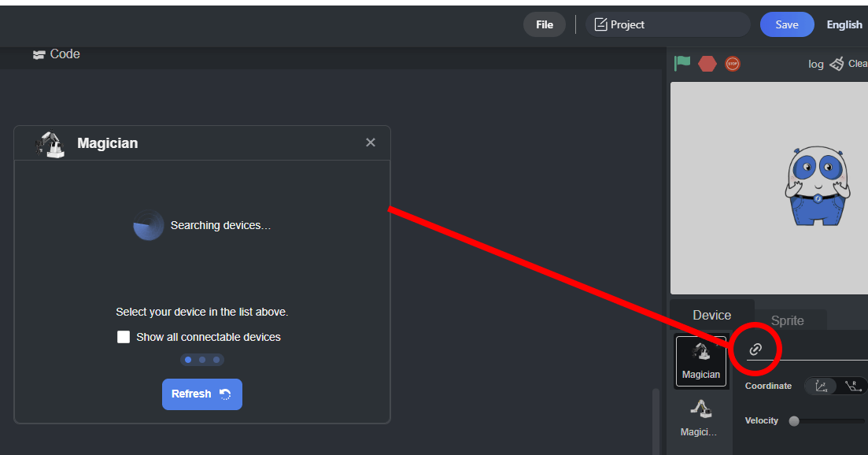Click the green flag run icon

tap(682, 63)
